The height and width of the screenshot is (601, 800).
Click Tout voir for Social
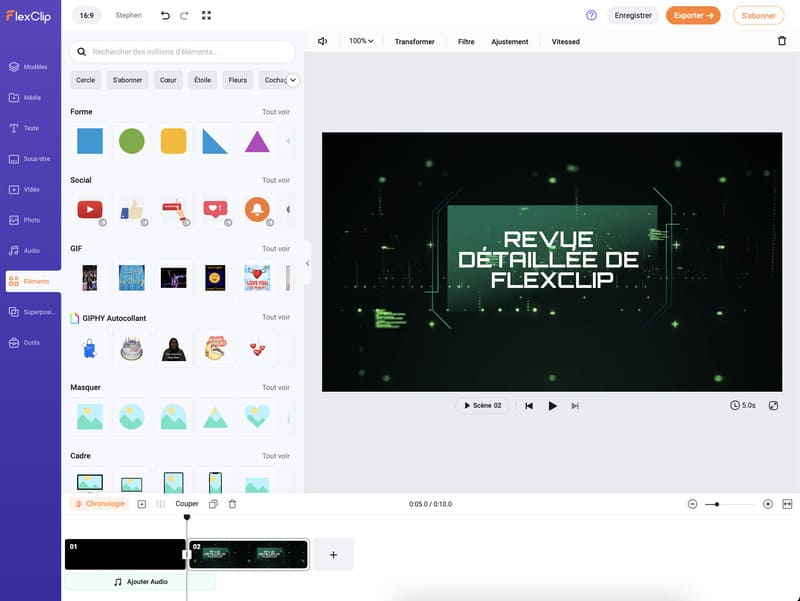276,180
